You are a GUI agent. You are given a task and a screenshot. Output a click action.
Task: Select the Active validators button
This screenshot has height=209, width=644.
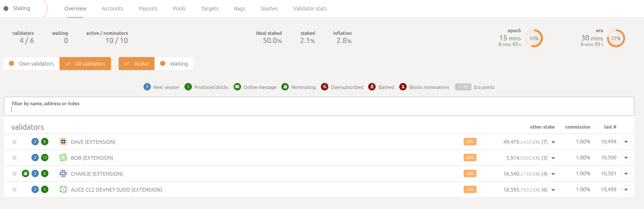136,64
